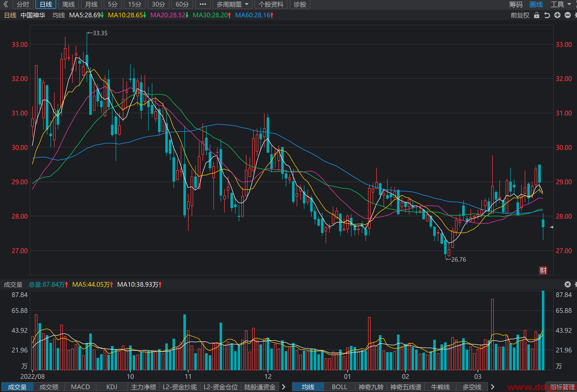Click the red 财 marker on chart
This screenshot has width=577, height=392.
click(x=543, y=270)
